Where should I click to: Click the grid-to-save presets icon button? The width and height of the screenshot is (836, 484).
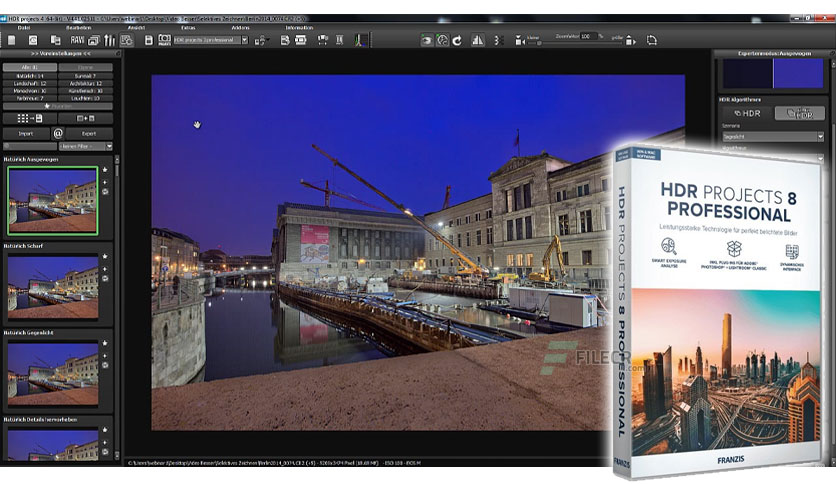pyautogui.click(x=30, y=118)
